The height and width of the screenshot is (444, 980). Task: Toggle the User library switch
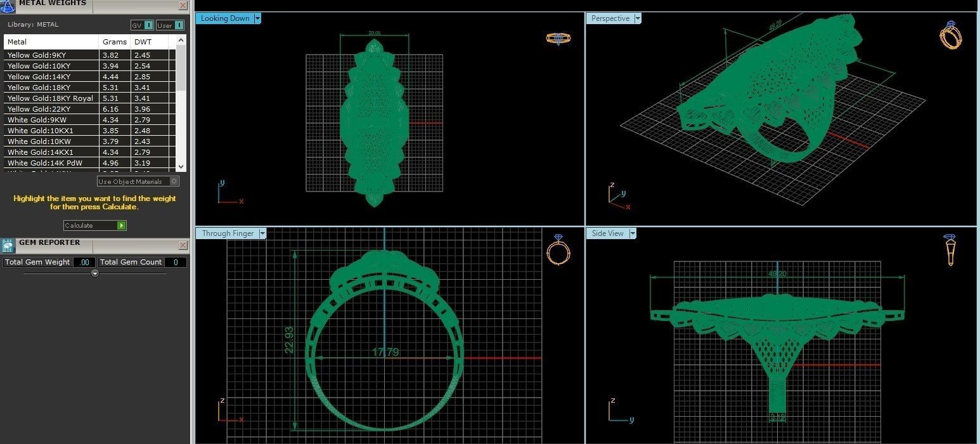pos(170,25)
